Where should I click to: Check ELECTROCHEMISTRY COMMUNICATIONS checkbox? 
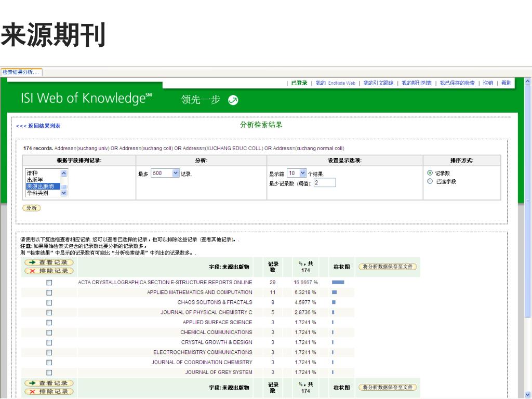(49, 353)
